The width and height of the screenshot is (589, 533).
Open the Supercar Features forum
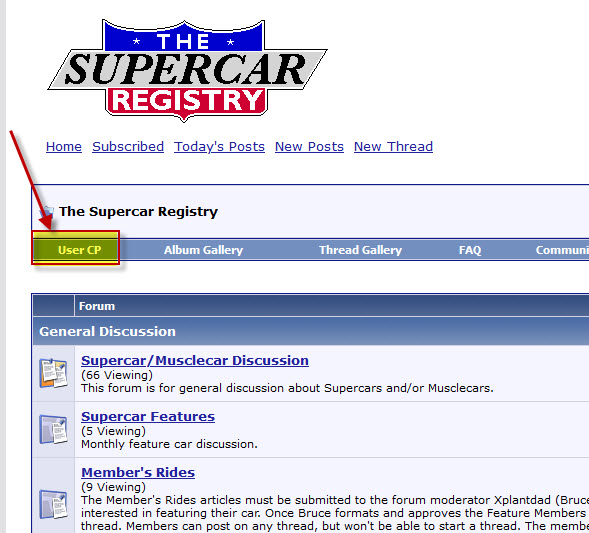pos(148,417)
